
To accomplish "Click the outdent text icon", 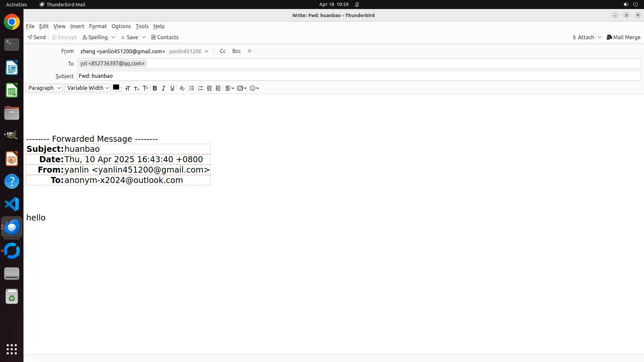I will click(x=209, y=88).
